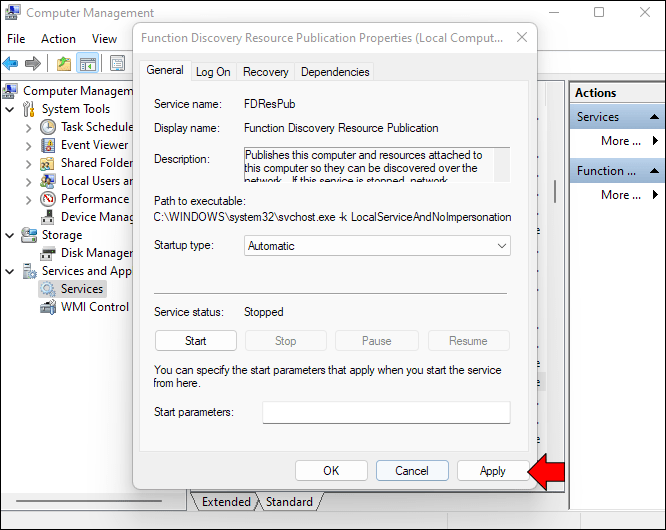The height and width of the screenshot is (530, 666).
Task: Expand the Task Scheduler node
Action: 28,128
